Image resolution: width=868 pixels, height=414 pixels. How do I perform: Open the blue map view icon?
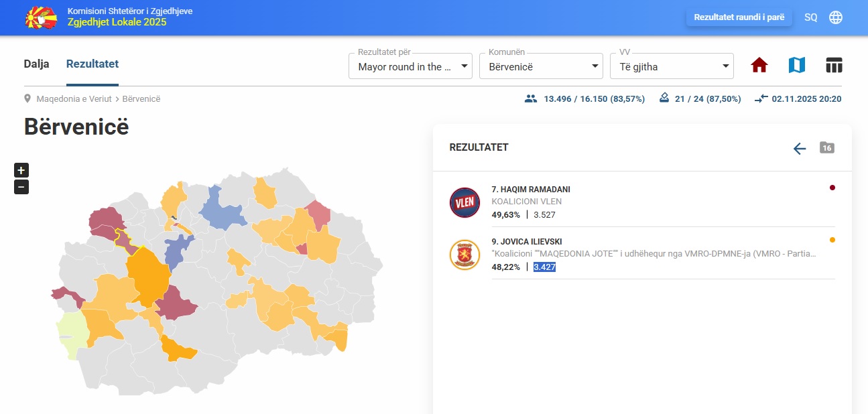point(796,65)
